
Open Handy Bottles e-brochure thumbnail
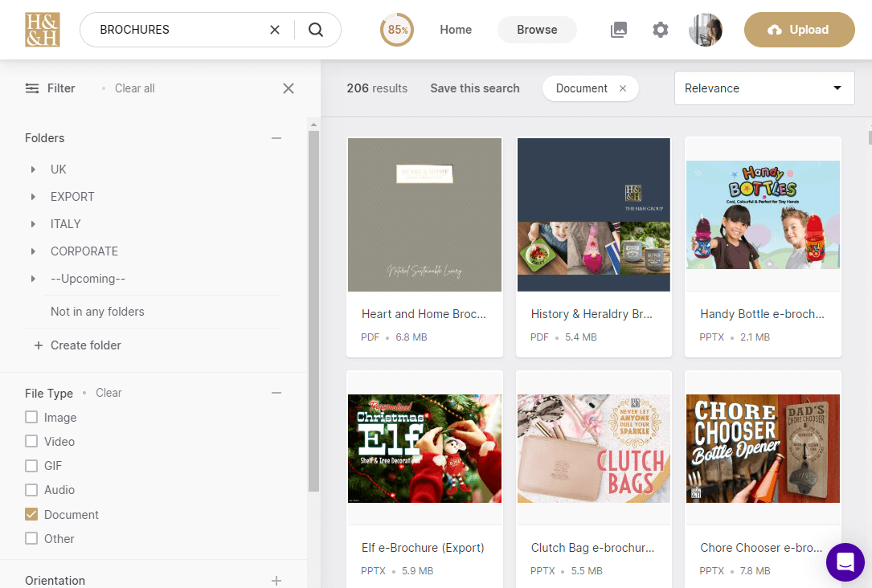[763, 214]
